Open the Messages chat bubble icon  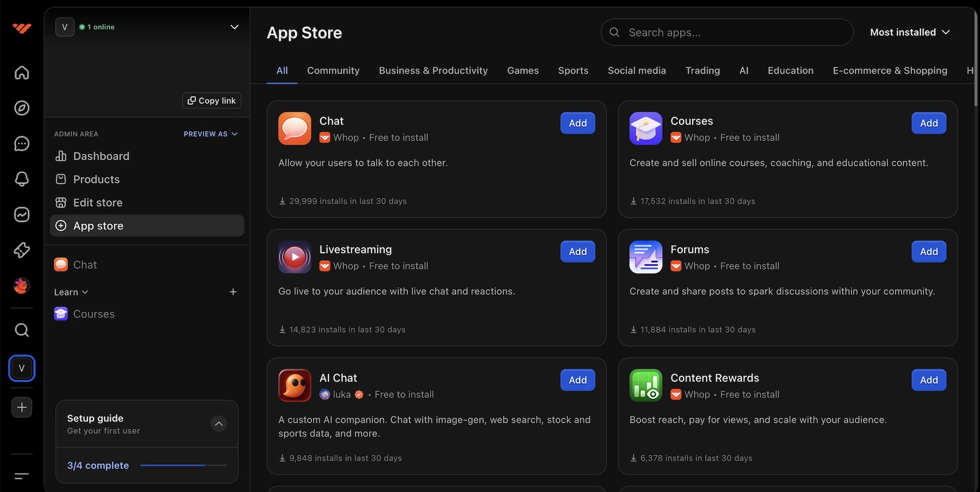tap(22, 144)
